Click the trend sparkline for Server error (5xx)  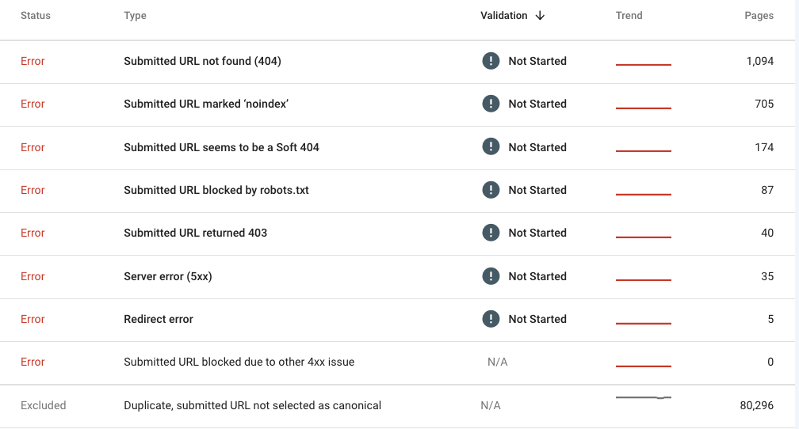(x=644, y=280)
